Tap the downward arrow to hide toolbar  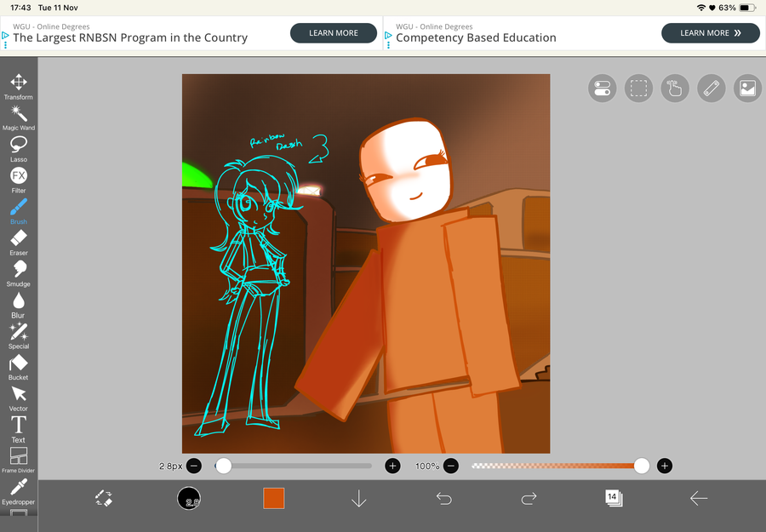pos(359,498)
